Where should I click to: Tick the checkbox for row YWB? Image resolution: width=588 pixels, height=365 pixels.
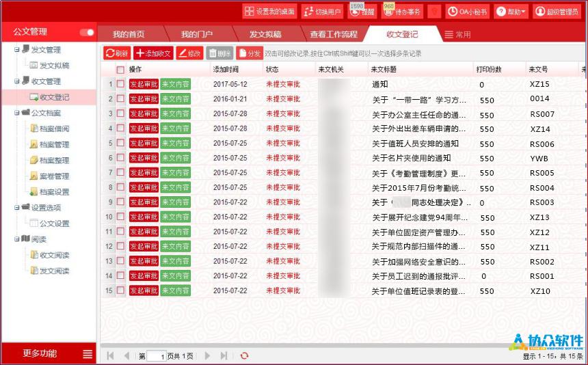pyautogui.click(x=120, y=157)
